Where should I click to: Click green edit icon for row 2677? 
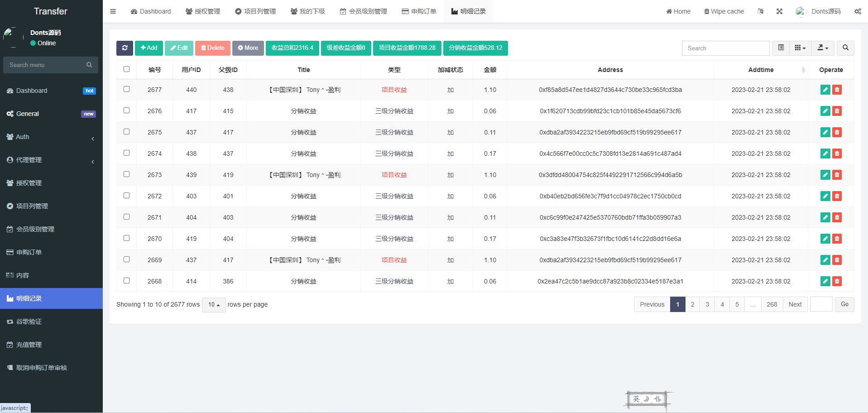(825, 90)
